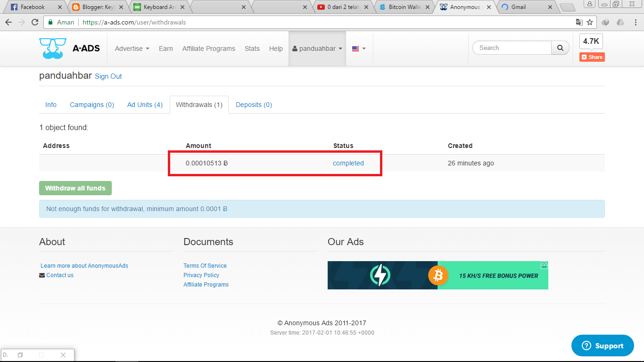This screenshot has height=362, width=644.
Task: Click the search magnifier button
Action: [560, 48]
